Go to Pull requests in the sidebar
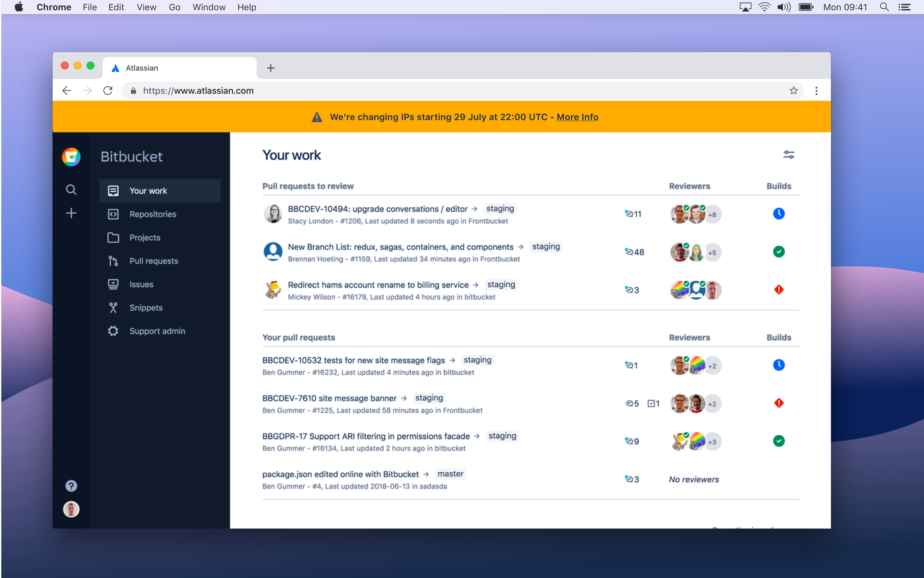Viewport: 924px width, 578px height. point(160,261)
